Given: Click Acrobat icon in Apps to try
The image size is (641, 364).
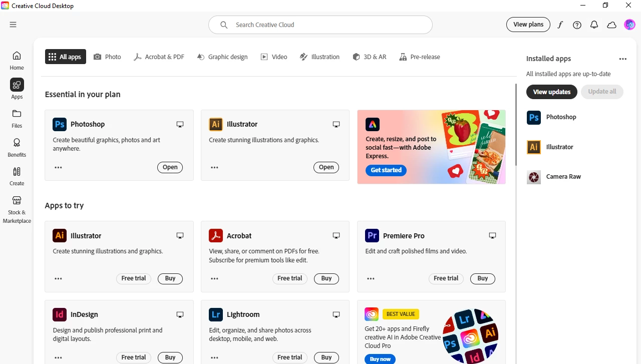Looking at the screenshot, I should (216, 235).
